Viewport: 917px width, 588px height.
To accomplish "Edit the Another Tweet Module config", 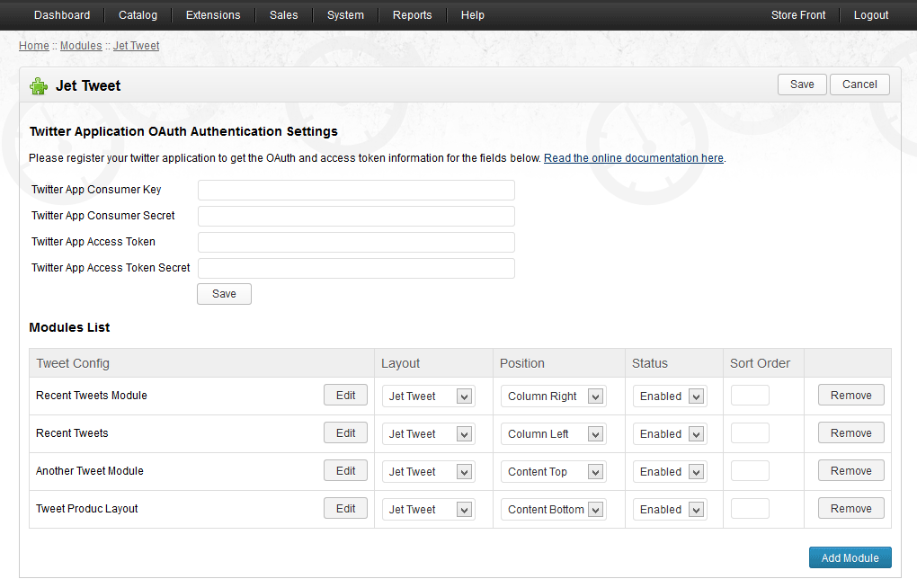I will coord(345,470).
